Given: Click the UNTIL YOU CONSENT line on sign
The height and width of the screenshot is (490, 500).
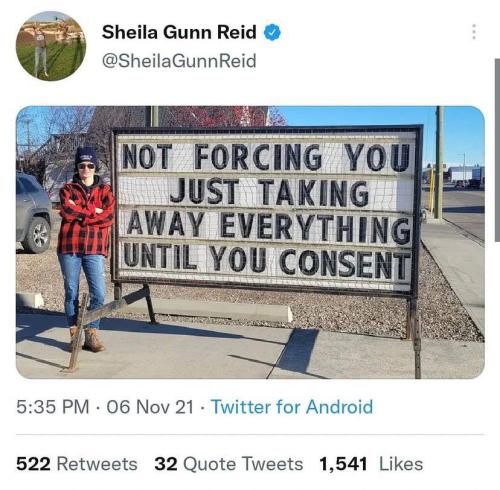Looking at the screenshot, I should click(x=268, y=263).
